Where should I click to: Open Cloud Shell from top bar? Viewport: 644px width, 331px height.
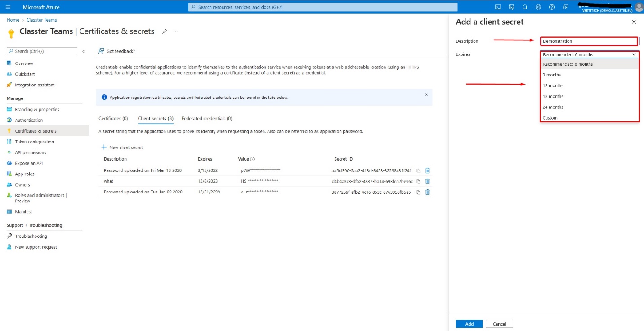click(498, 7)
